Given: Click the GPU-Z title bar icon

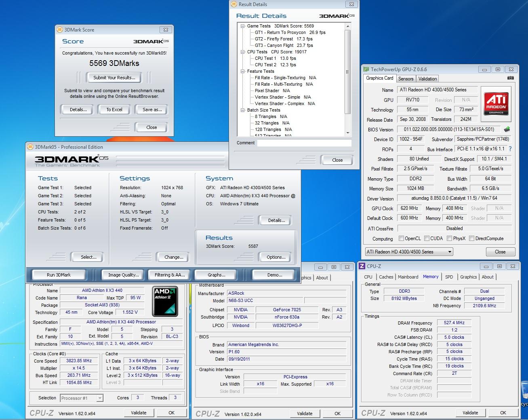Looking at the screenshot, I should tap(366, 69).
